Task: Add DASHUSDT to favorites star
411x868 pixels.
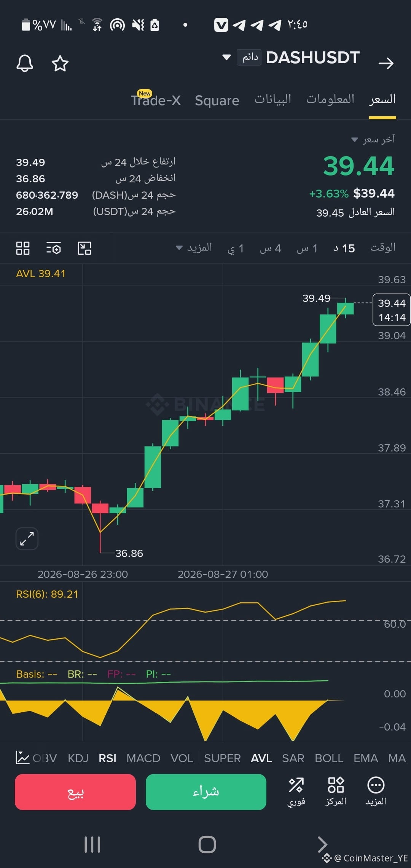Action: (60, 64)
